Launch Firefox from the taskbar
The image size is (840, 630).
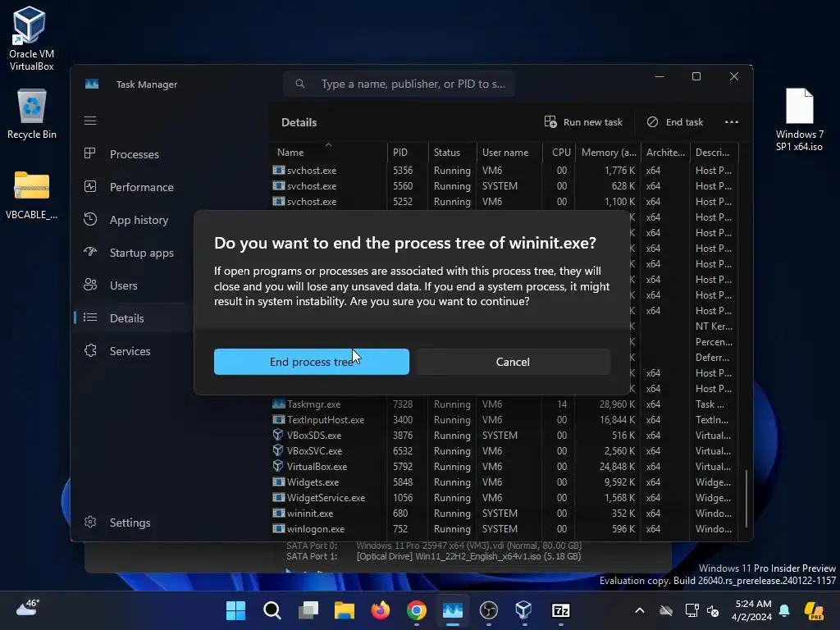pyautogui.click(x=381, y=610)
